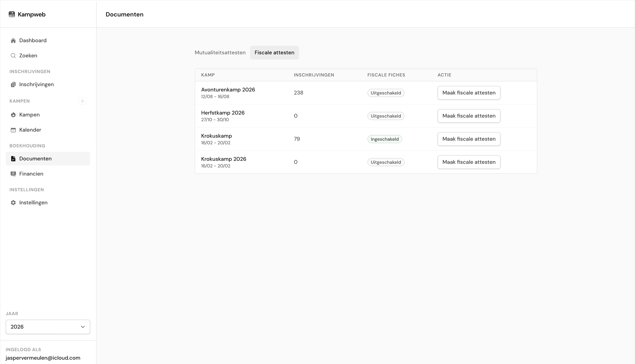Click the Documenten page title
This screenshot has height=364, width=635.
click(125, 14)
